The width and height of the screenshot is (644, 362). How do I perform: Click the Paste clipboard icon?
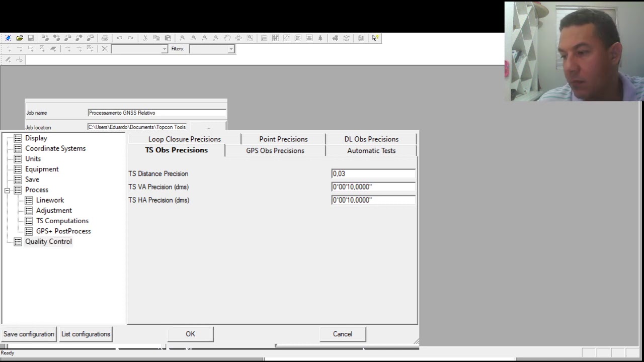coord(168,38)
